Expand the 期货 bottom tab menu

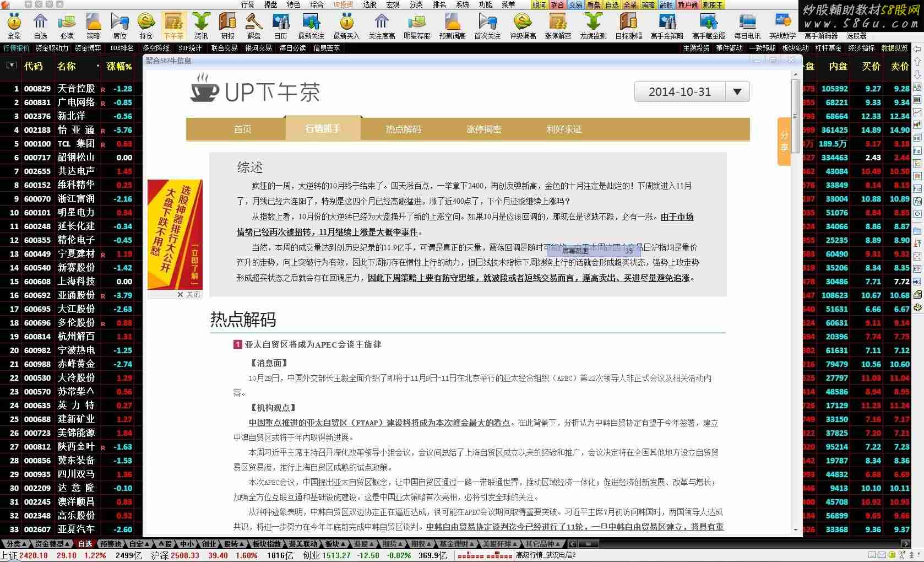pyautogui.click(x=393, y=544)
